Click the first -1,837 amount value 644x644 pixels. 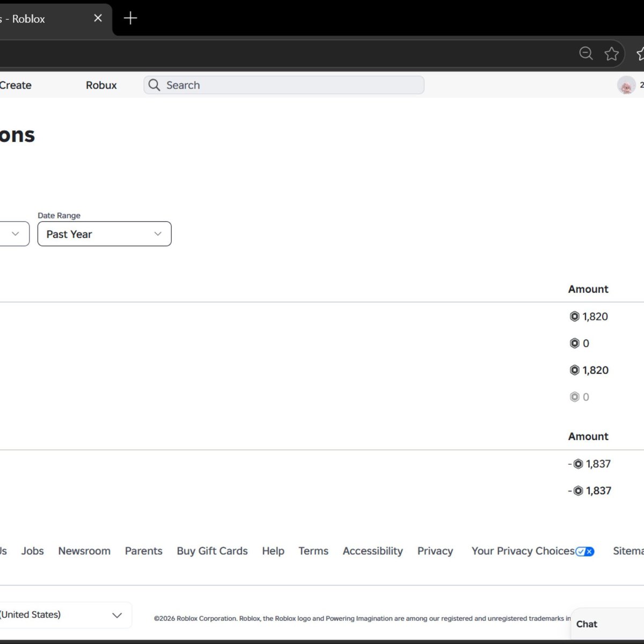pos(589,464)
